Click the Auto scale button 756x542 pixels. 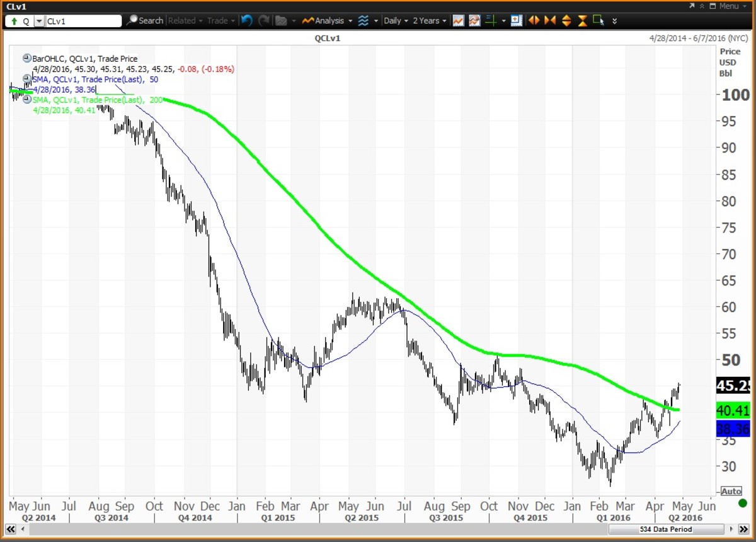(x=731, y=491)
